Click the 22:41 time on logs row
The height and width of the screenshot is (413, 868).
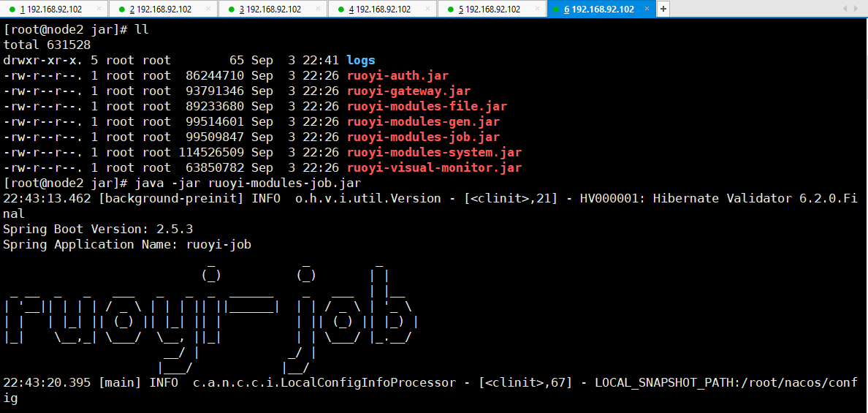(321, 61)
